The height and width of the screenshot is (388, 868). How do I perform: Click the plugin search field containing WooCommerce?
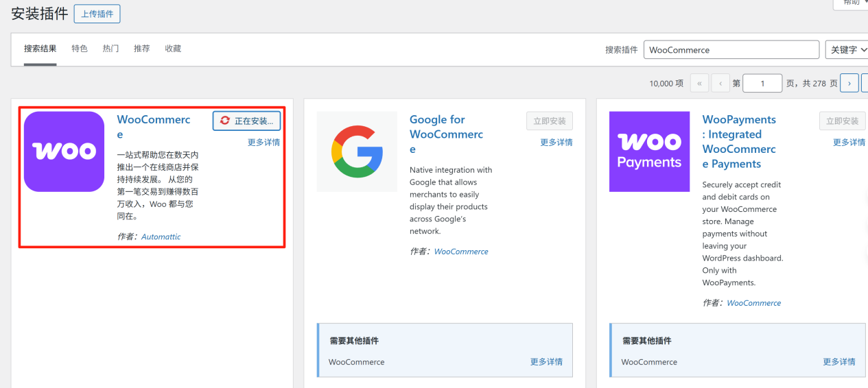pyautogui.click(x=731, y=50)
